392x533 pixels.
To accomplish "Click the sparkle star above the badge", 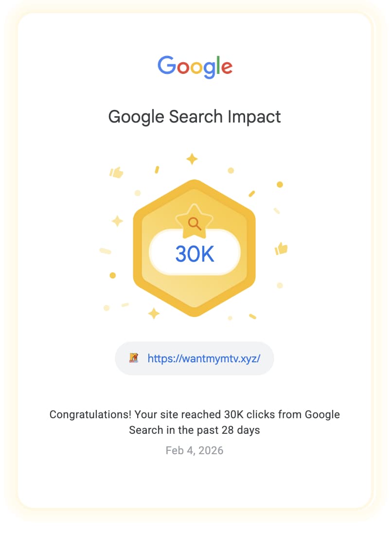I will (192, 159).
